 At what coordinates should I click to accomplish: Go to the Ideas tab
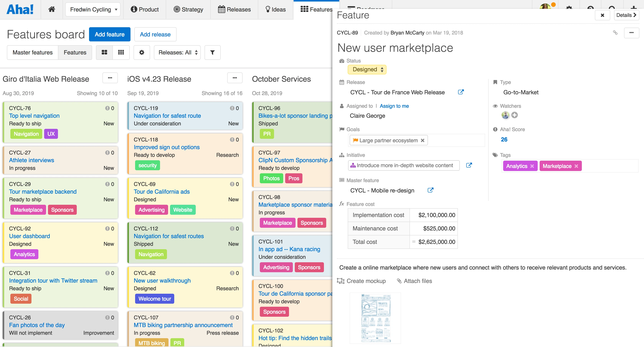pyautogui.click(x=275, y=10)
